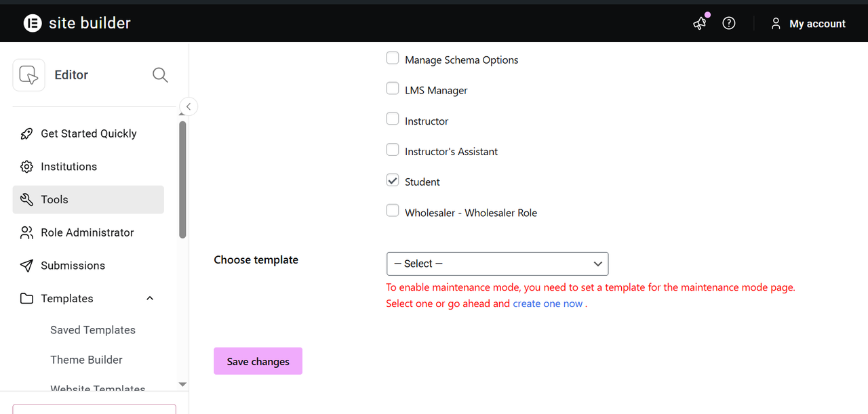Image resolution: width=868 pixels, height=414 pixels.
Task: Collapse the sidebar with the arrow button
Action: tap(189, 106)
